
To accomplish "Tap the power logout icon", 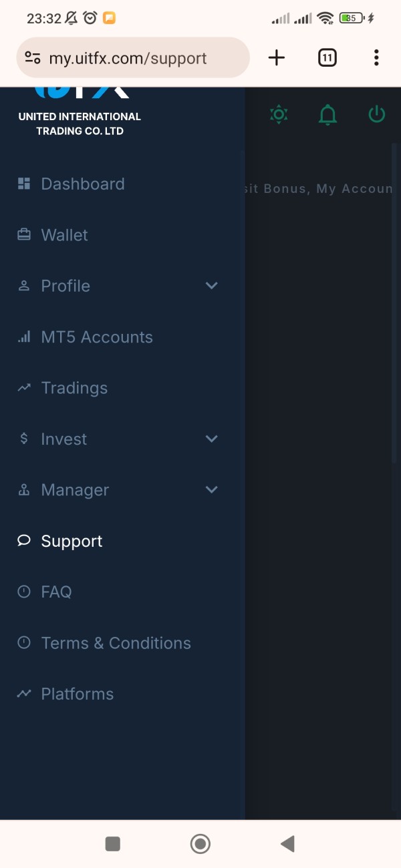I will 377,114.
